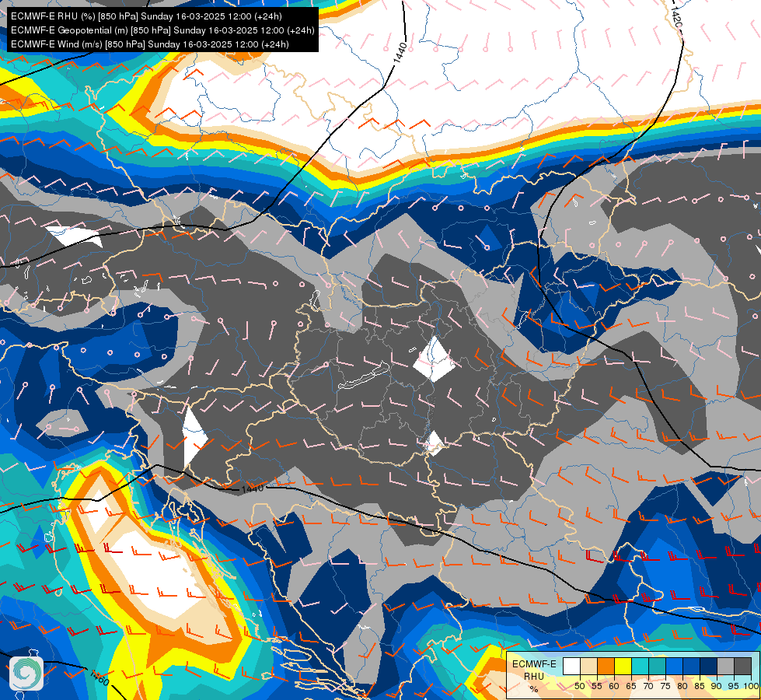
Task: Click the legend tick value '70'
Action: pos(648,686)
